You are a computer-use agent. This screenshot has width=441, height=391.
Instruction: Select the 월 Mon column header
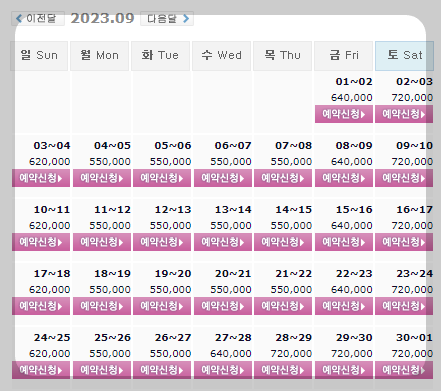[99, 56]
